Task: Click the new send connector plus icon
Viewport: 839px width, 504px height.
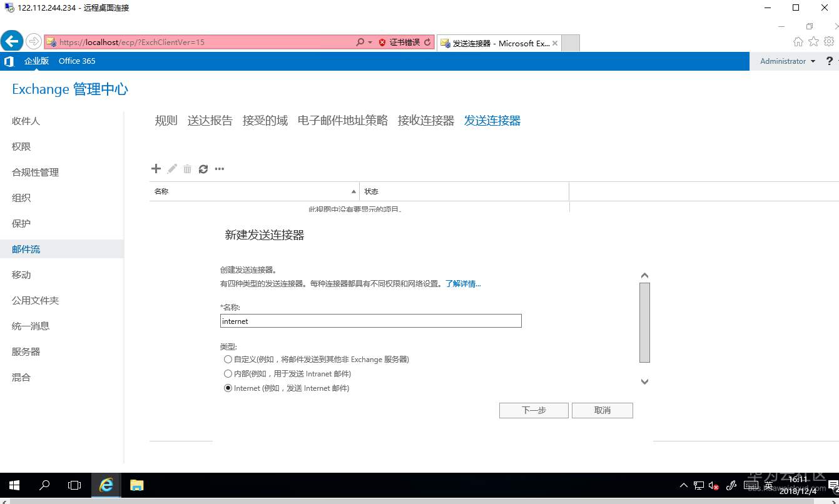Action: pyautogui.click(x=156, y=168)
